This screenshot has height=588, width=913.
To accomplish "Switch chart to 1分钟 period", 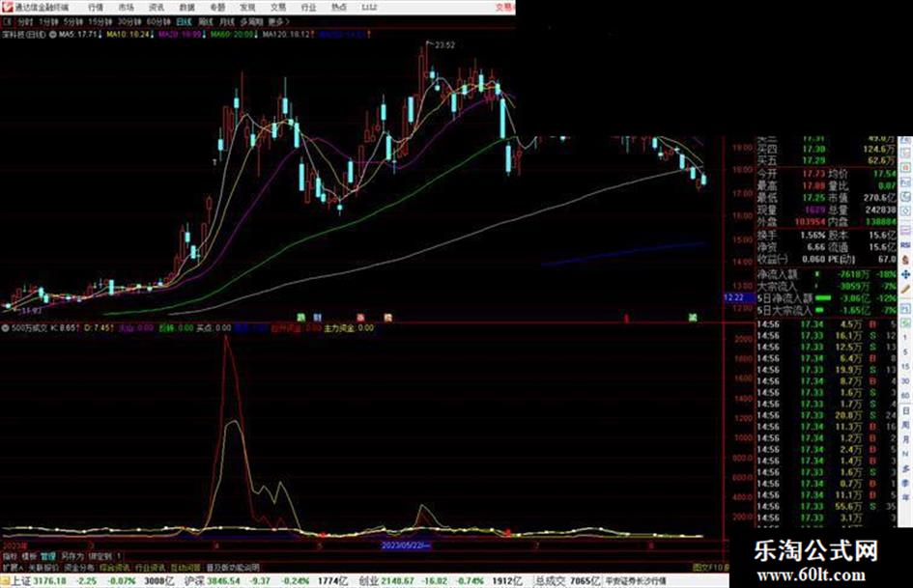I will pos(47,21).
